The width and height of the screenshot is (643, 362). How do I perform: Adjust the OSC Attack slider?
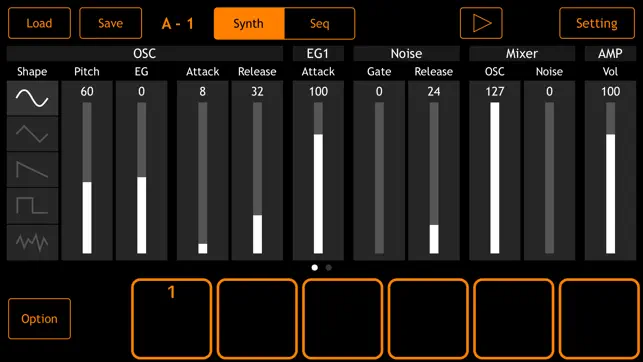(203, 178)
